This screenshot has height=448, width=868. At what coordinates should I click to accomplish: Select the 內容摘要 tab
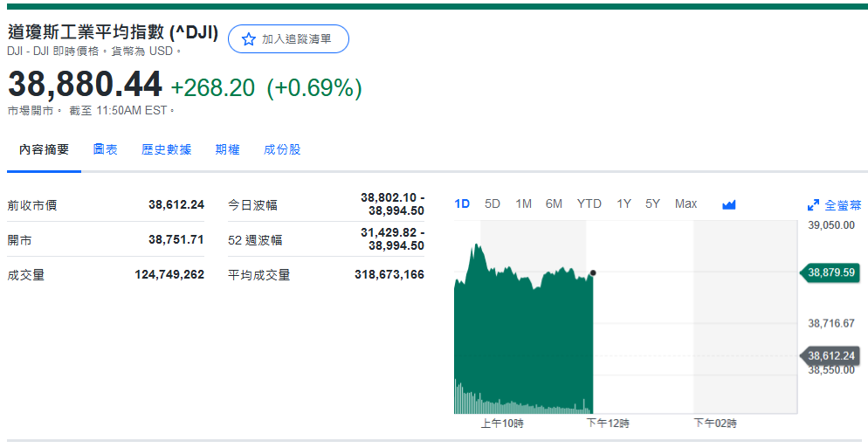[x=45, y=149]
